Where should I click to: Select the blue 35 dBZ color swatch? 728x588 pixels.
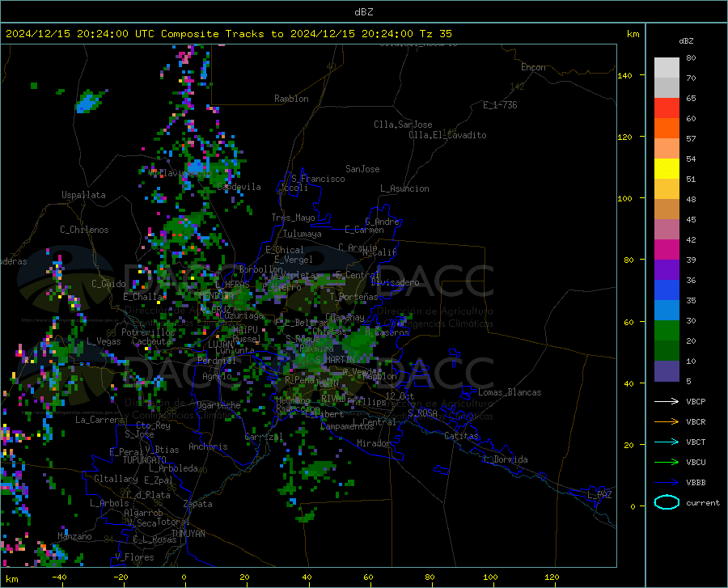(x=667, y=290)
